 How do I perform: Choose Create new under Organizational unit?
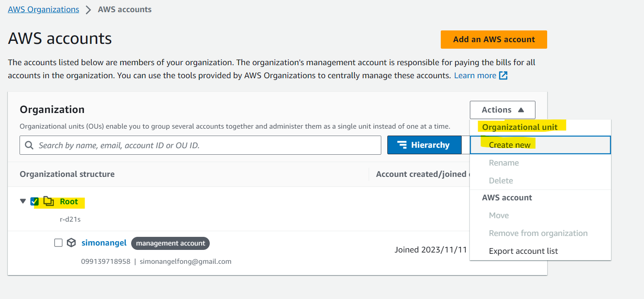click(x=540, y=145)
